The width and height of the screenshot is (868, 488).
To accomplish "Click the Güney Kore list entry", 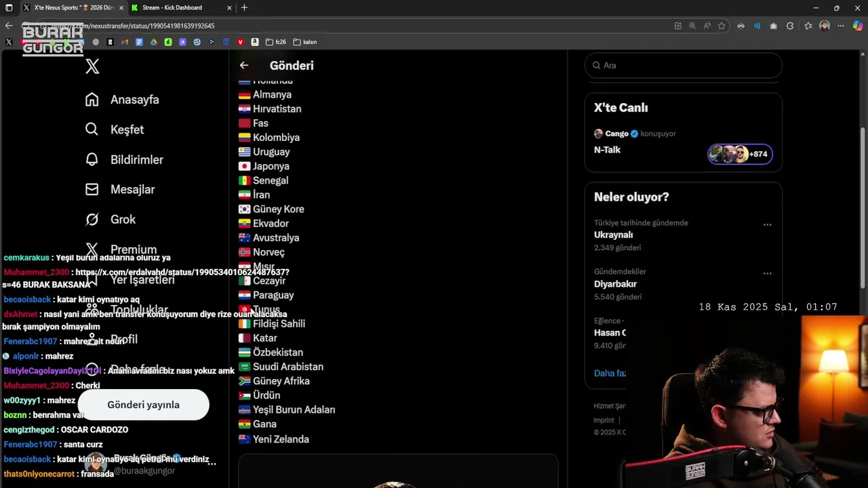I will tap(271, 209).
